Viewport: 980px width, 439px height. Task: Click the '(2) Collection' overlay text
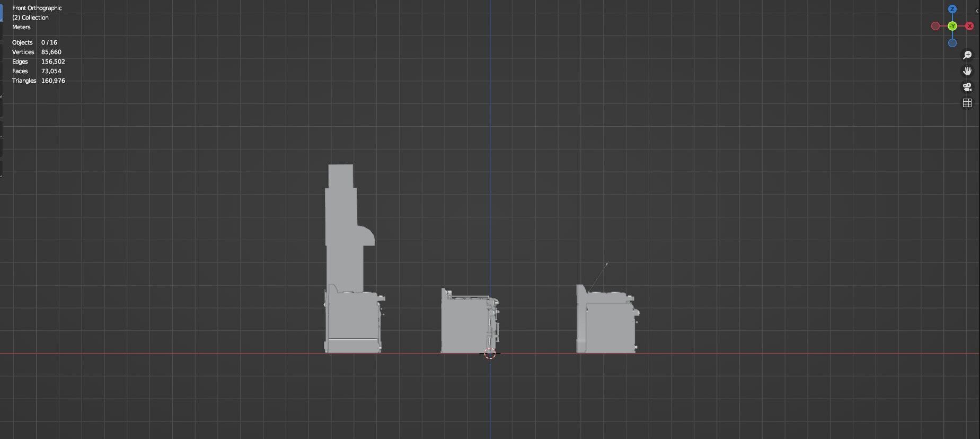(x=30, y=17)
